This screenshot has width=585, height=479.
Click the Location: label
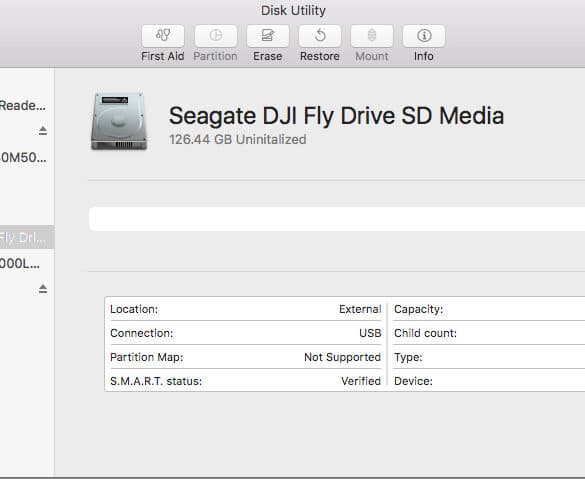134,309
